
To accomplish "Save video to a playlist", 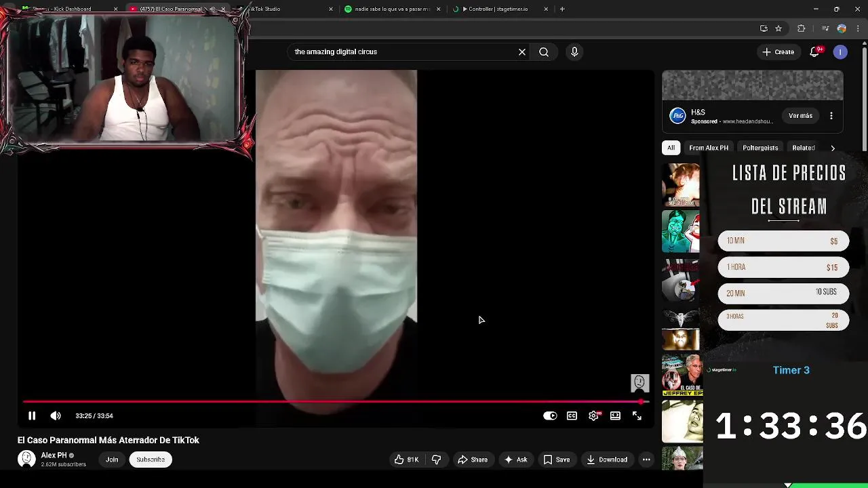I will click(556, 460).
